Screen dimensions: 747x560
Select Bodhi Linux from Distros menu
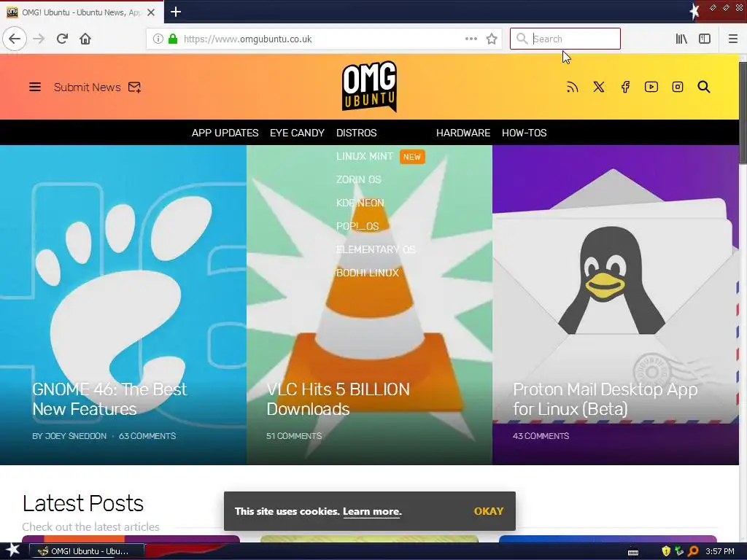(x=368, y=273)
